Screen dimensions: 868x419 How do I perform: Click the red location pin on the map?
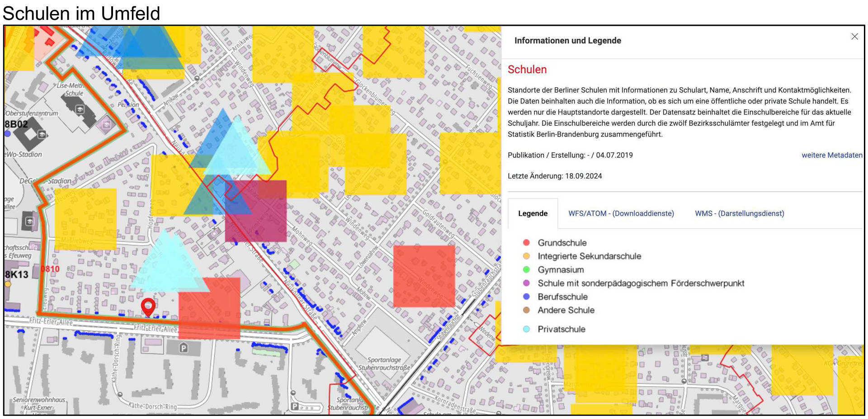pos(148,306)
